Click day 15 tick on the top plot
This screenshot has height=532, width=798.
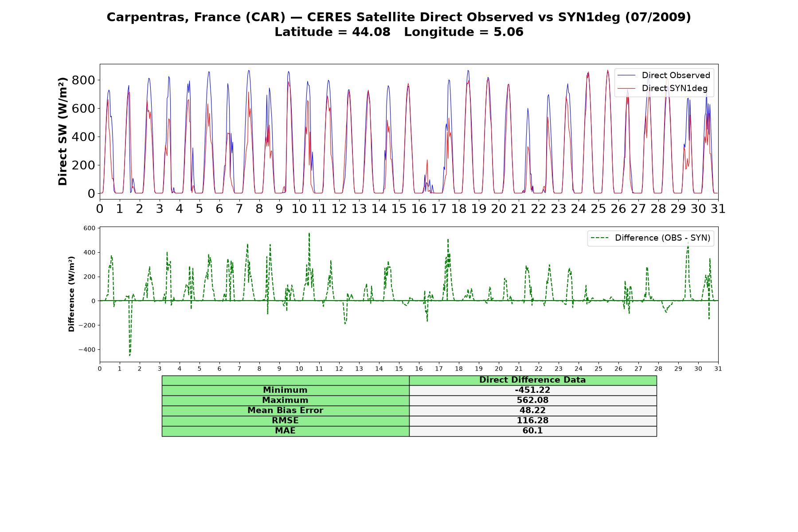pyautogui.click(x=399, y=208)
